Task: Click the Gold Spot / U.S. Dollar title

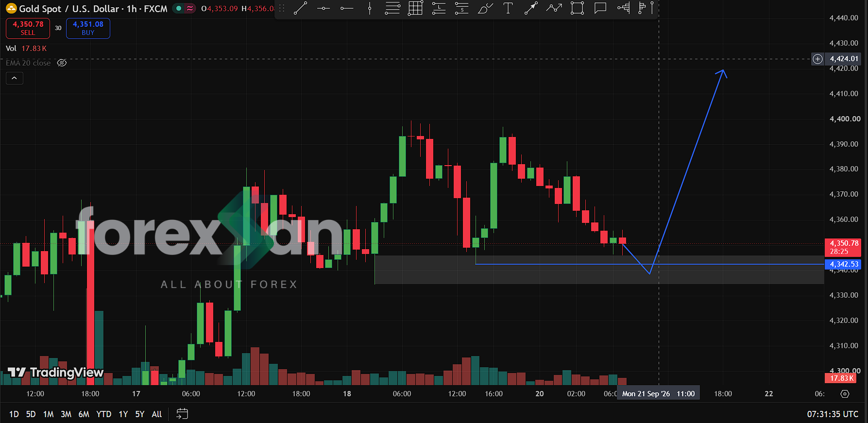Action: pyautogui.click(x=69, y=9)
